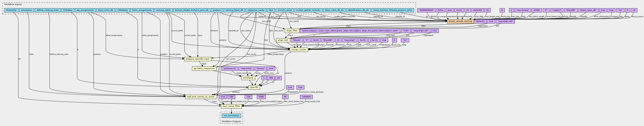The image size is (644, 126).
Task: Click the Good_AntiFam_filtered_proteins_gilist input
Action: pos(392,10)
